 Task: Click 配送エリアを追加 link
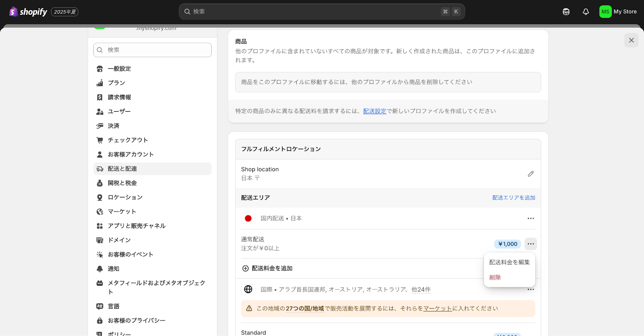click(x=514, y=198)
